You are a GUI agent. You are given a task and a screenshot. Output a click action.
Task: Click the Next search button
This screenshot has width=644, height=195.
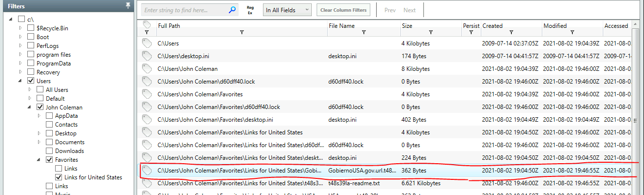click(x=410, y=10)
